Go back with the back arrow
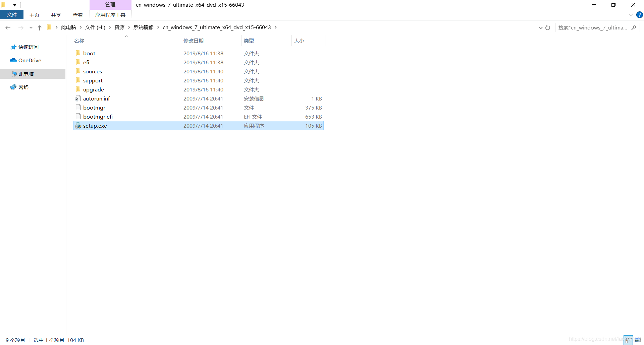Image resolution: width=644 pixels, height=345 pixels. click(x=8, y=27)
